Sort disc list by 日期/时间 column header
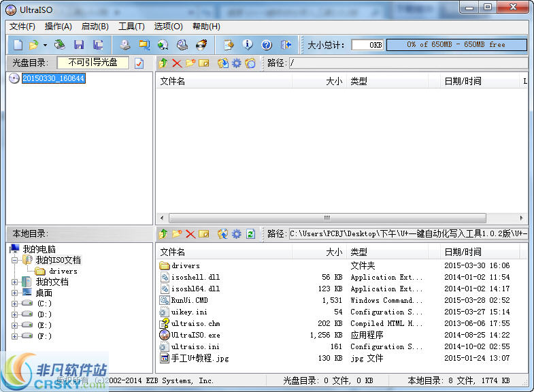Screen dimensions: 534x392 point(479,82)
